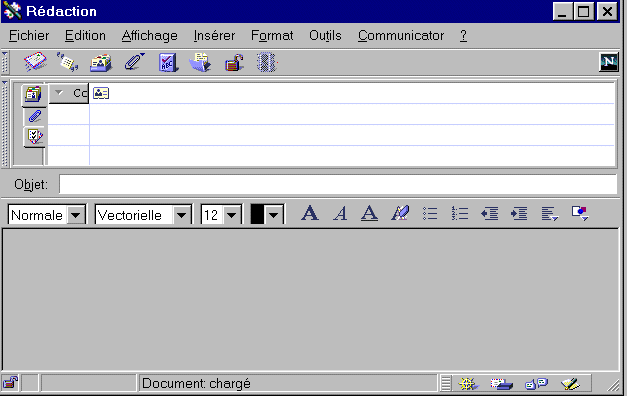This screenshot has width=627, height=396.
Task: Click the Netscape N logo
Action: pyautogui.click(x=609, y=62)
